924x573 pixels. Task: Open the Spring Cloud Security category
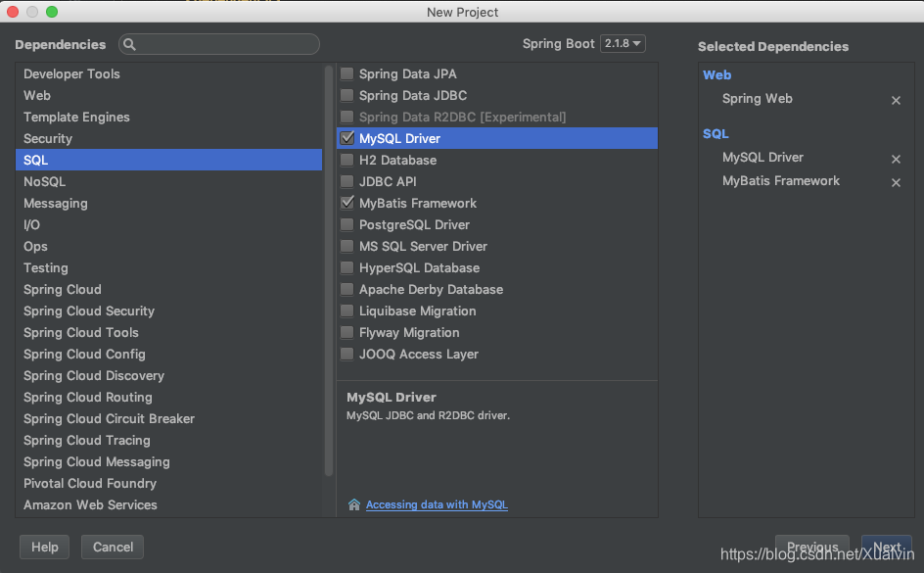[x=168, y=311]
